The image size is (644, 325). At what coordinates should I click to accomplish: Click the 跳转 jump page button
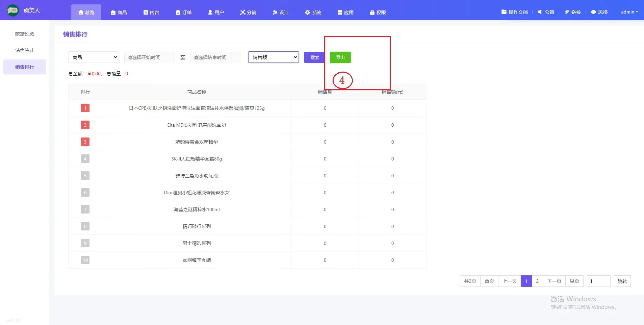[622, 281]
